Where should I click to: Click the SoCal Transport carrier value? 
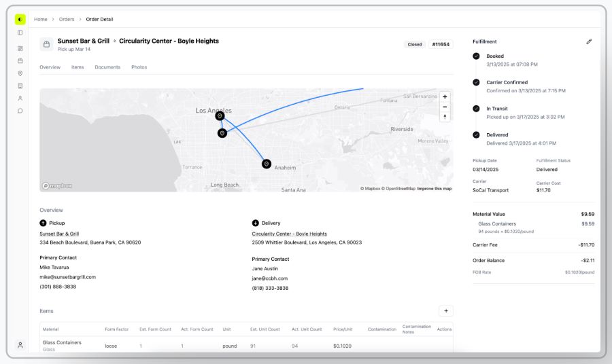[490, 190]
